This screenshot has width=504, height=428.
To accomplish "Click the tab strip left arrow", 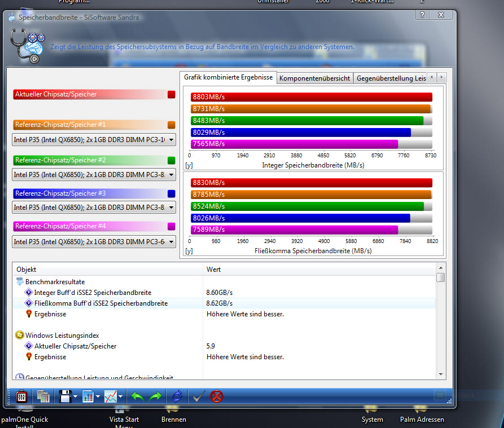I will pos(432,77).
